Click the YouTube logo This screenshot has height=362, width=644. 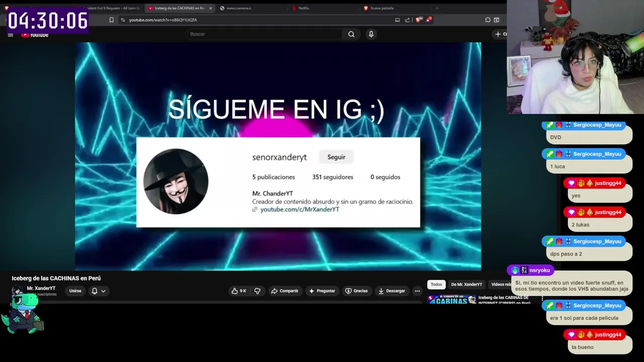coord(35,35)
